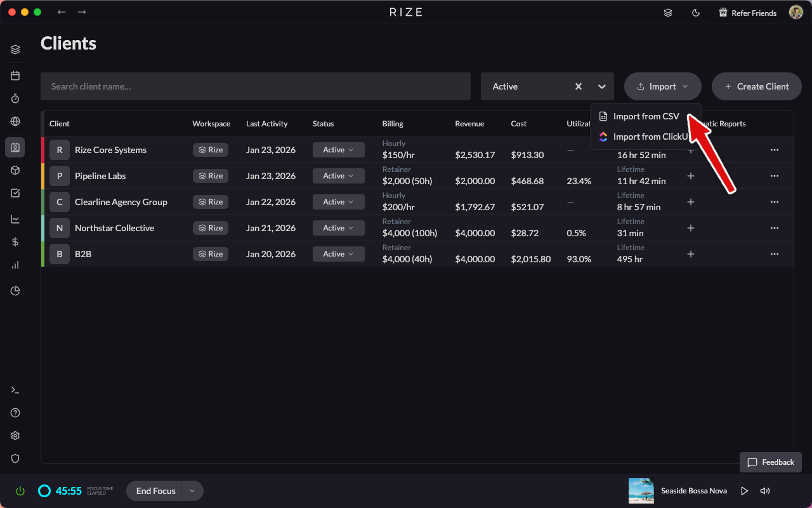This screenshot has width=812, height=508.
Task: Click the globe icon in sidebar
Action: 15,121
